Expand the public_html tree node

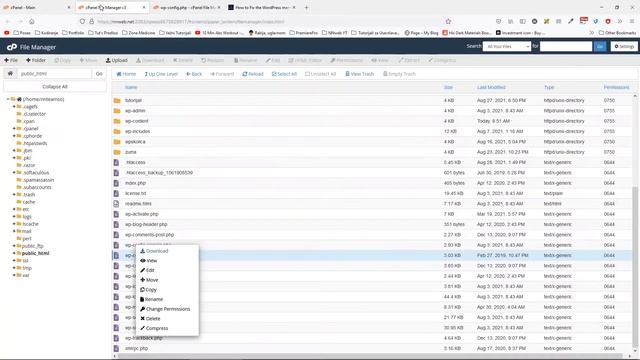coord(14,253)
